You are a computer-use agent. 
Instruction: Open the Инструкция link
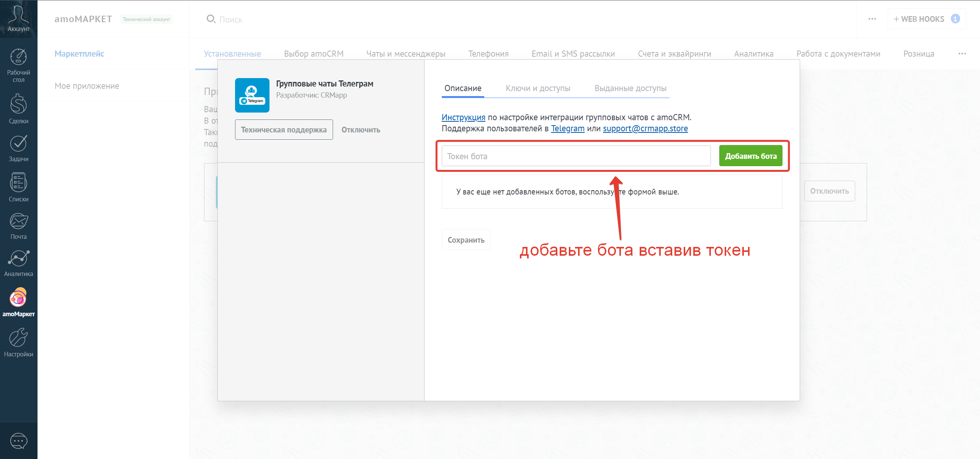463,117
